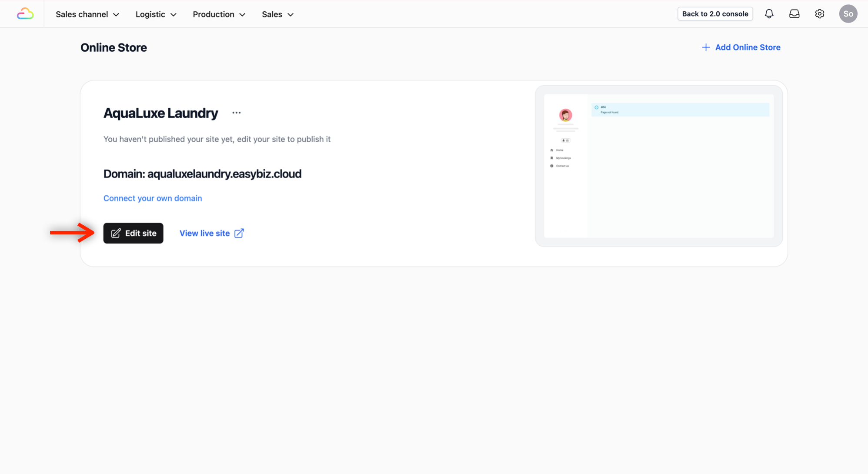
Task: Follow the Connect your own domain link
Action: [x=153, y=198]
